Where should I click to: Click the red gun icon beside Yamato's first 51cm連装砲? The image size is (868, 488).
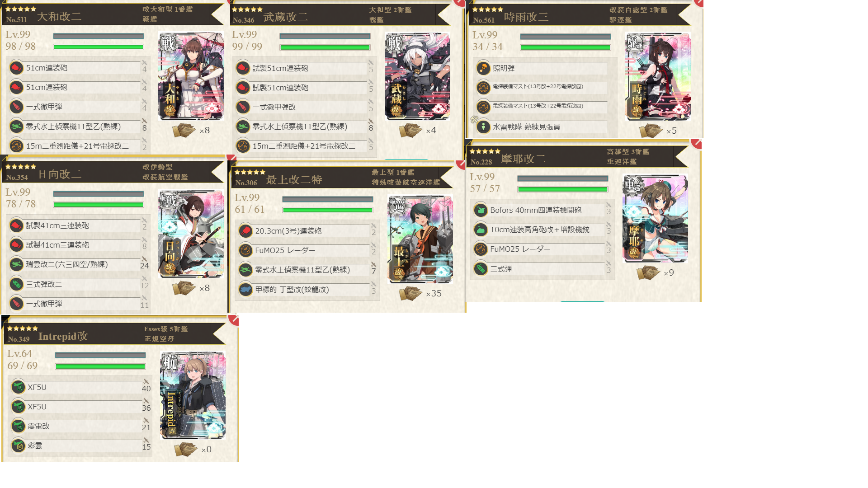click(x=16, y=68)
